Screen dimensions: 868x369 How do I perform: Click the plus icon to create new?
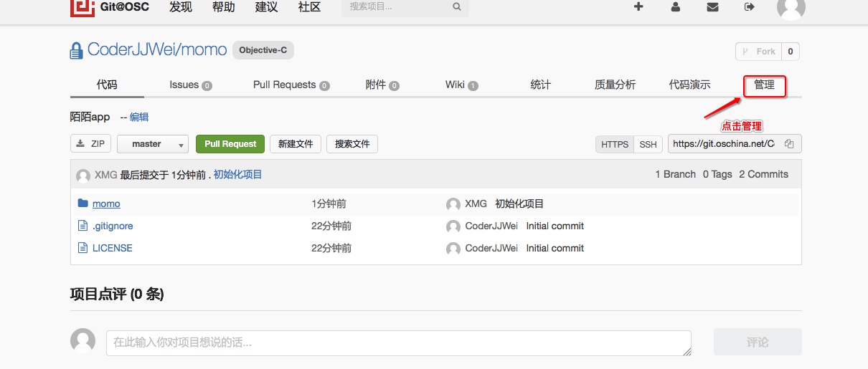point(638,7)
